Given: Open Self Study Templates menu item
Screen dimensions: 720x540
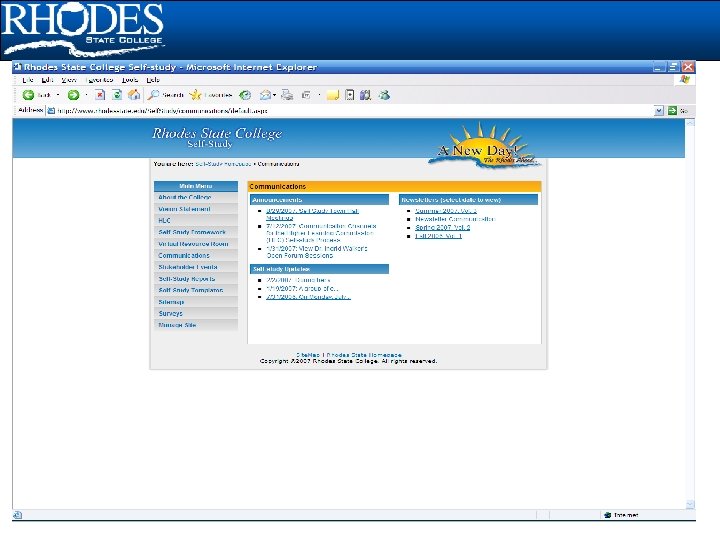Looking at the screenshot, I should 196,290.
